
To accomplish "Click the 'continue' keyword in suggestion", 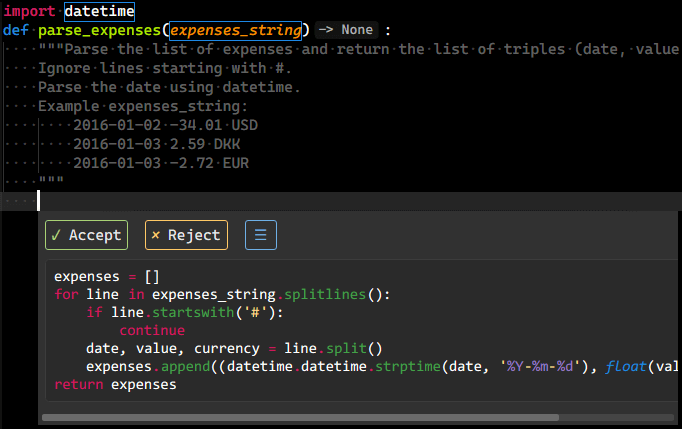I will [152, 331].
